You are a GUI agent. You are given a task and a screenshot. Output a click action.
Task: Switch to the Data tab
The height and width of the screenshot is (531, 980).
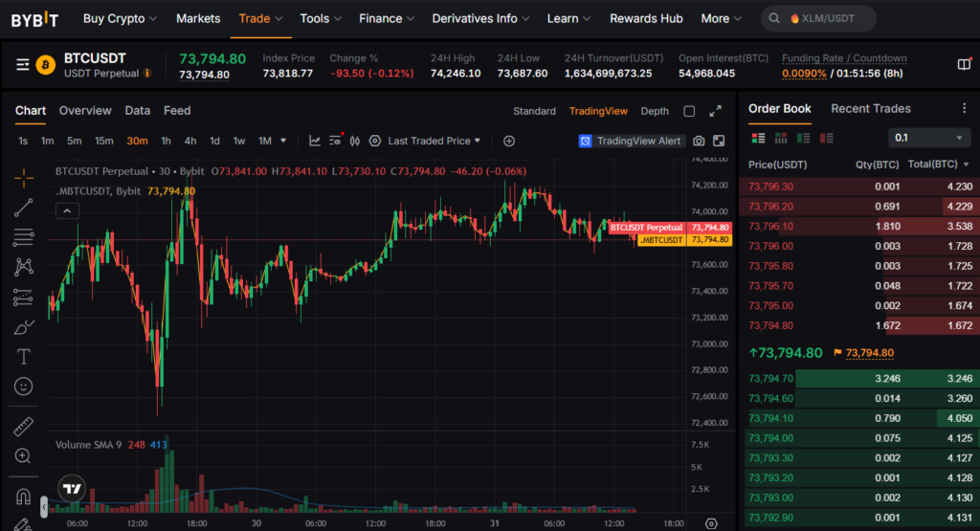tap(138, 111)
